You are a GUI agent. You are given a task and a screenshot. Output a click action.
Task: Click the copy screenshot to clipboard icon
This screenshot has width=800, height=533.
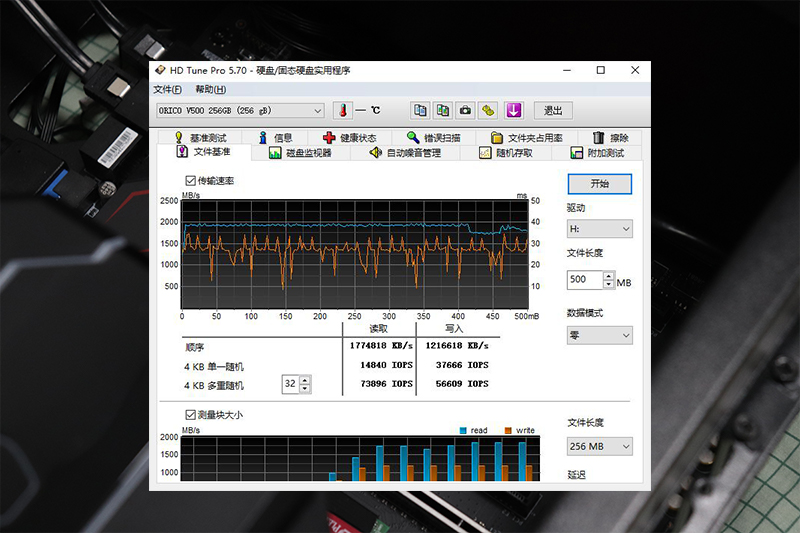pyautogui.click(x=442, y=110)
